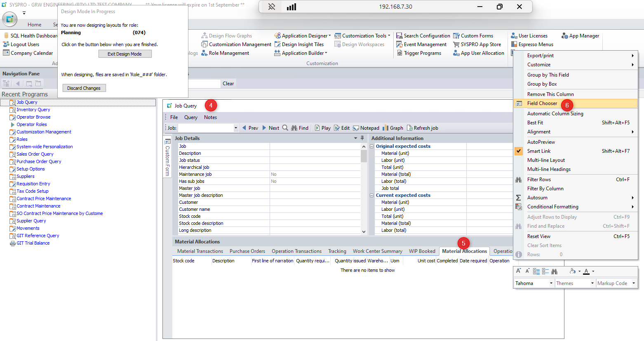
Task: Click the Exit Design Mode button
Action: (x=125, y=54)
